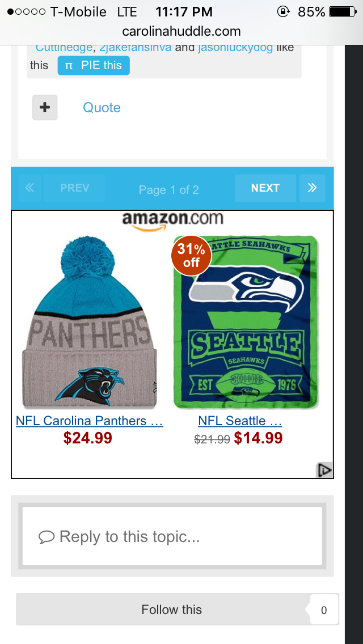The width and height of the screenshot is (363, 644).
Task: Click the PREV page button
Action: tap(75, 188)
